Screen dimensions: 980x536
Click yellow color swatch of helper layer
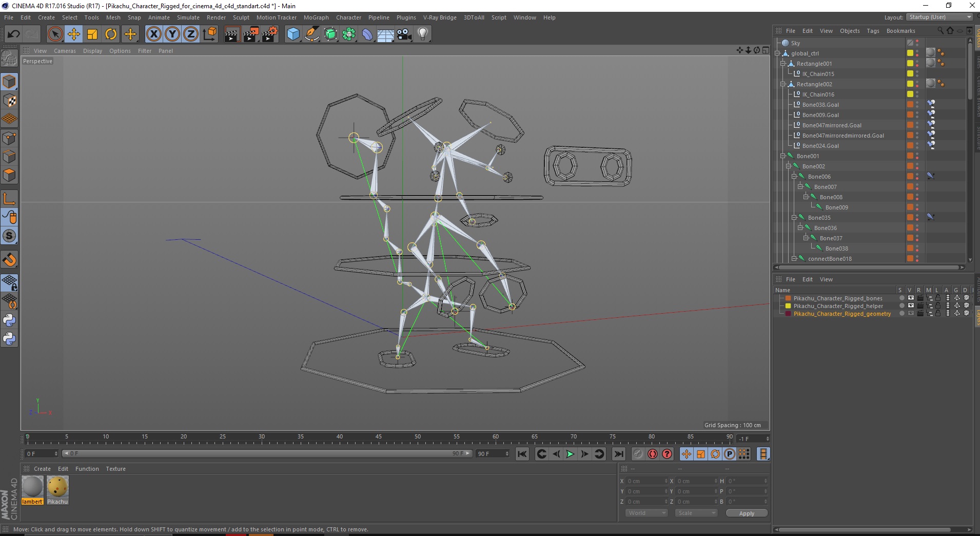click(788, 306)
